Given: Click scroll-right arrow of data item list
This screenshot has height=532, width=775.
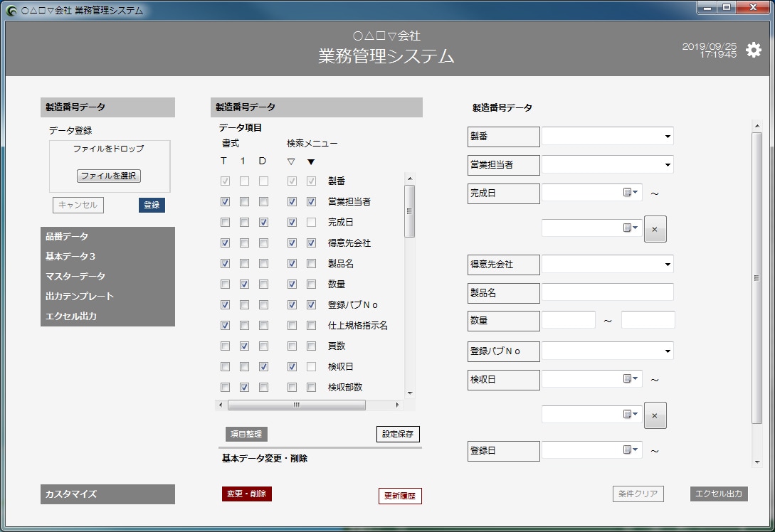Looking at the screenshot, I should (397, 405).
